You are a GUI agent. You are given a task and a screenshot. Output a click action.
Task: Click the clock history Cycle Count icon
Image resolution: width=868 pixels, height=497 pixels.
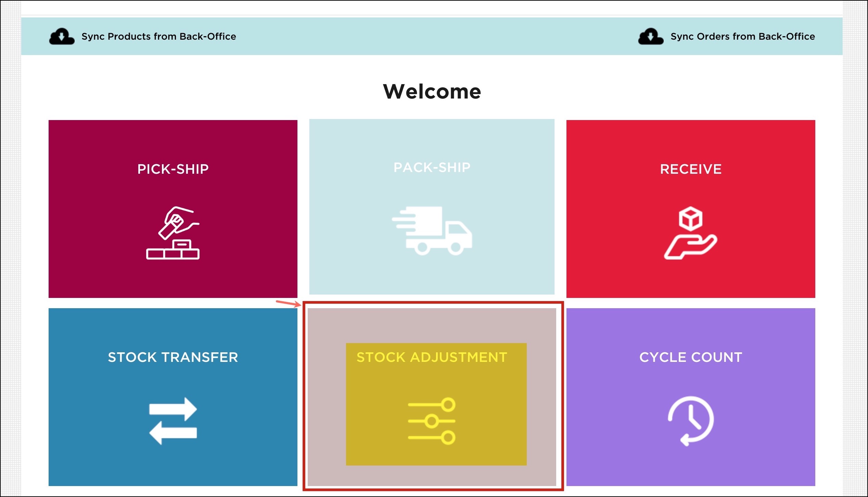point(691,421)
